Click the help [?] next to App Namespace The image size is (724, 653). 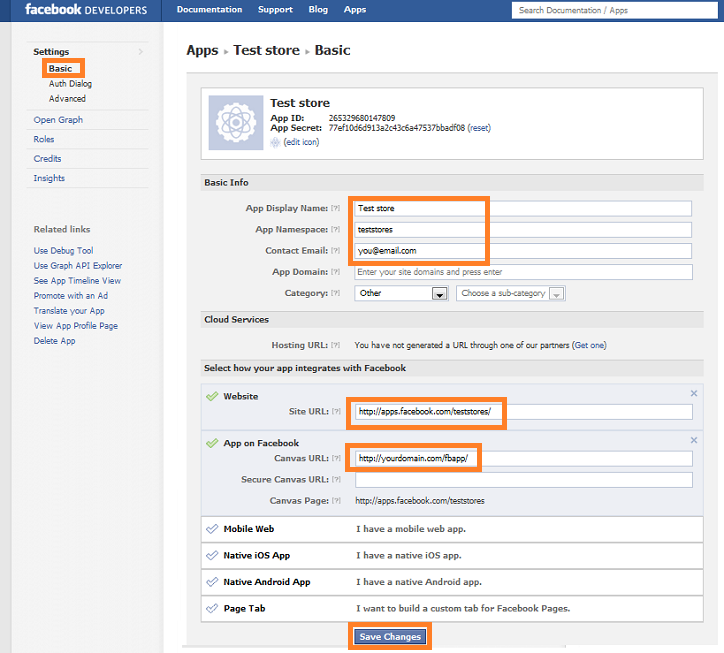pos(336,230)
